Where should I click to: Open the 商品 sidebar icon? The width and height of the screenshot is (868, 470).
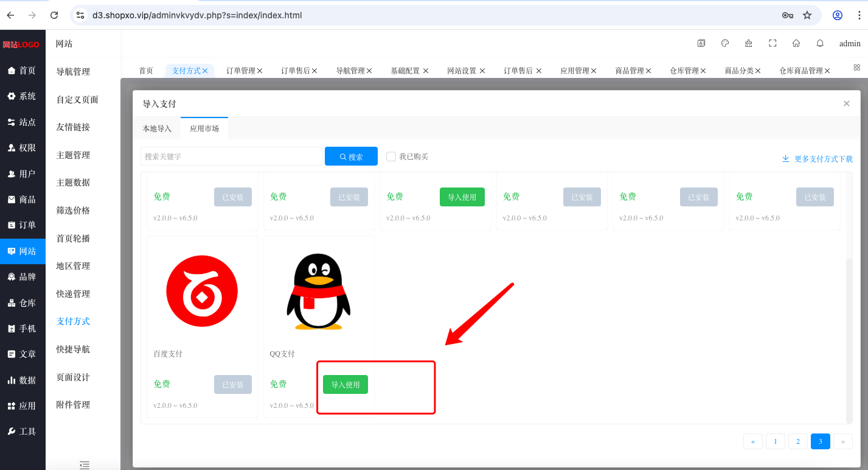coord(12,199)
